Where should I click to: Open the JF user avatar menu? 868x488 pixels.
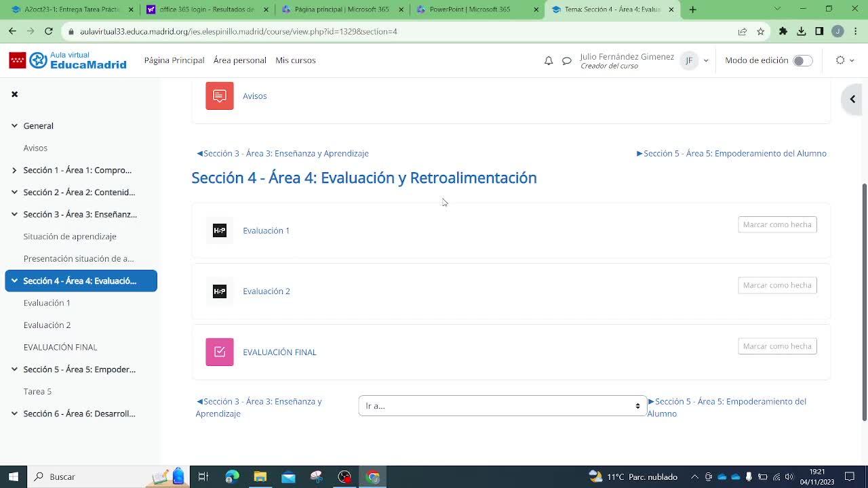689,60
